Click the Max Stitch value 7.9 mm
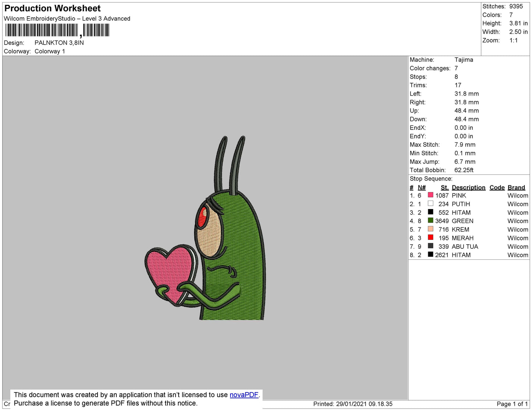This screenshot has width=532, height=411. point(465,145)
